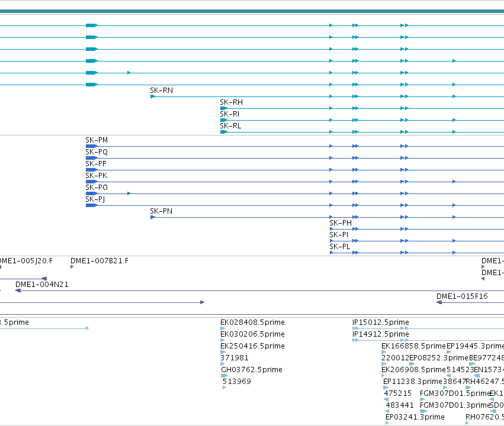Viewport: 504px width, 426px height.
Task: Select the EK166858.5prime EST label
Action: (413, 346)
